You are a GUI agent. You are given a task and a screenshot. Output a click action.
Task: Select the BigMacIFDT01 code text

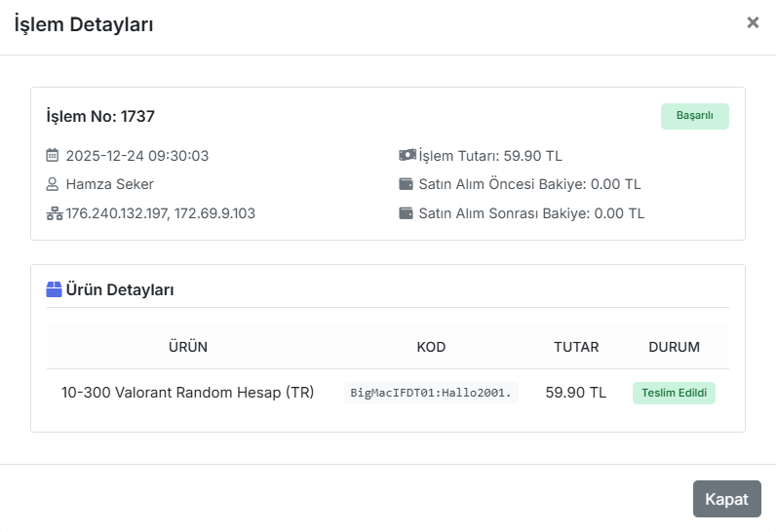click(x=431, y=393)
